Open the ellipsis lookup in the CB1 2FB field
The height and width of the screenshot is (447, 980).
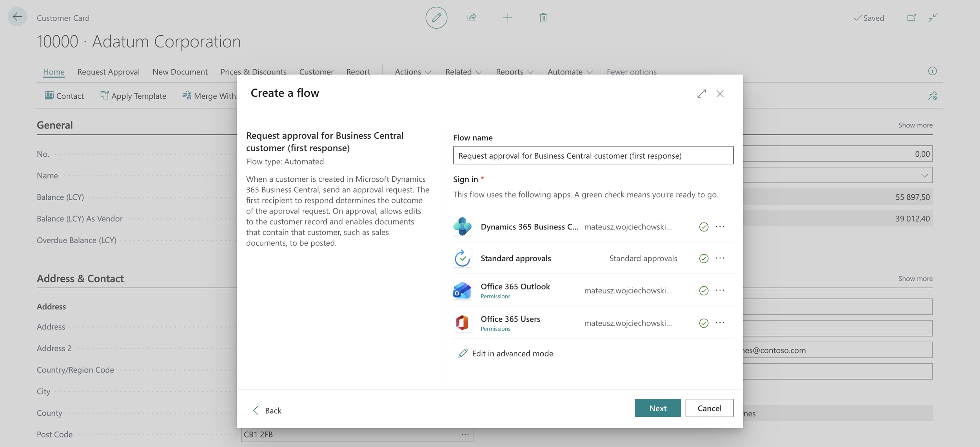(x=465, y=434)
